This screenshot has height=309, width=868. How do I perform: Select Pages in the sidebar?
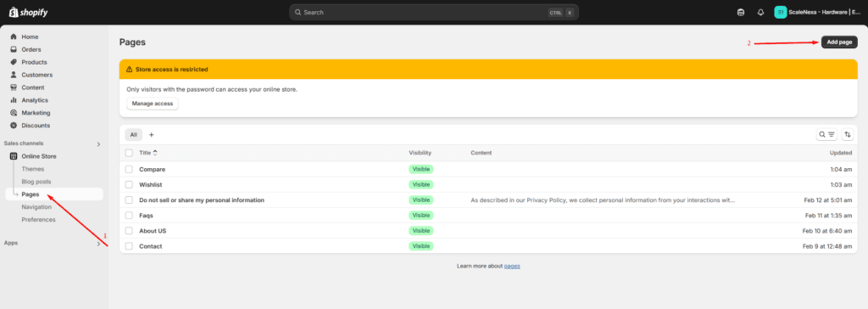tap(54, 194)
